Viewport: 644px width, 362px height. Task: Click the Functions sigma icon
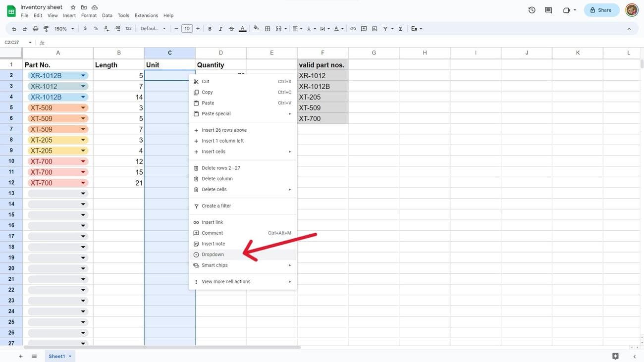(400, 29)
